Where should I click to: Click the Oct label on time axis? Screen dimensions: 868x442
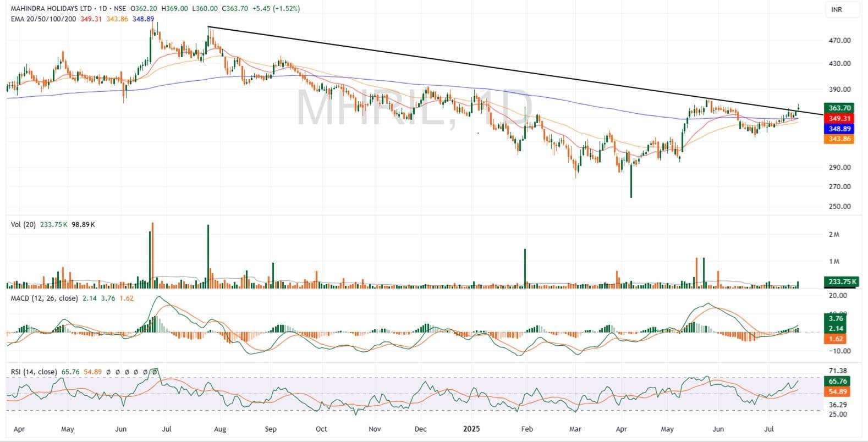pos(321,429)
